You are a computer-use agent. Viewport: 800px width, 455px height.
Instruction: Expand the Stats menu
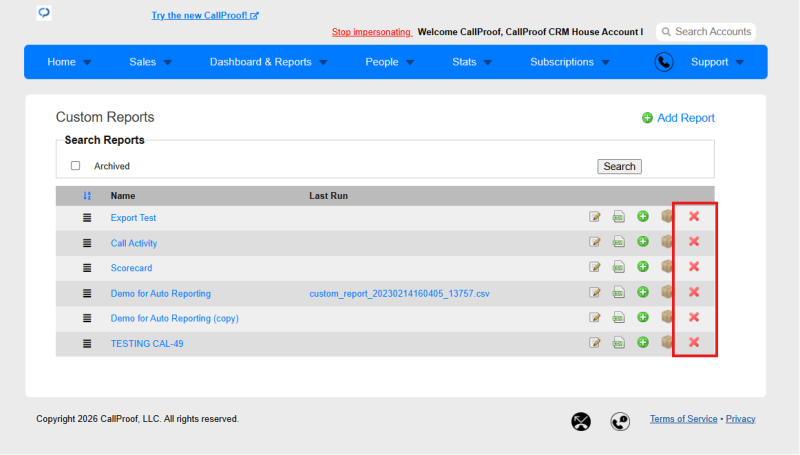tap(472, 62)
